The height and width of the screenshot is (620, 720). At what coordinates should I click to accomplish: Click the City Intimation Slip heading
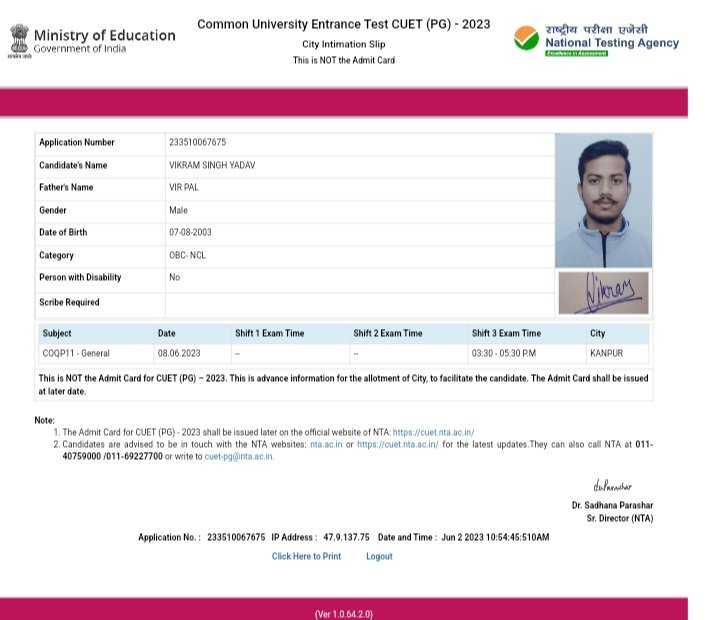(x=343, y=44)
